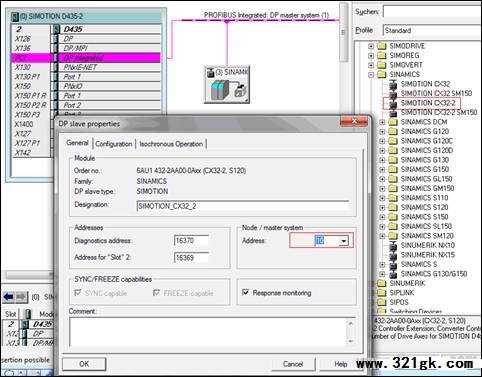Image resolution: width=482 pixels, height=377 pixels.
Task: Click the back navigation arrow icon
Action: click(8, 296)
